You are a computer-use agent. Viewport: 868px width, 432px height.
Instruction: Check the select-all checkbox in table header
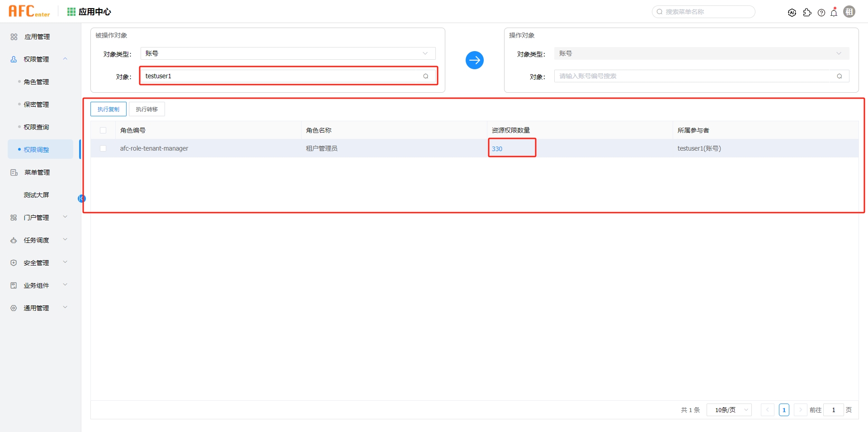103,130
